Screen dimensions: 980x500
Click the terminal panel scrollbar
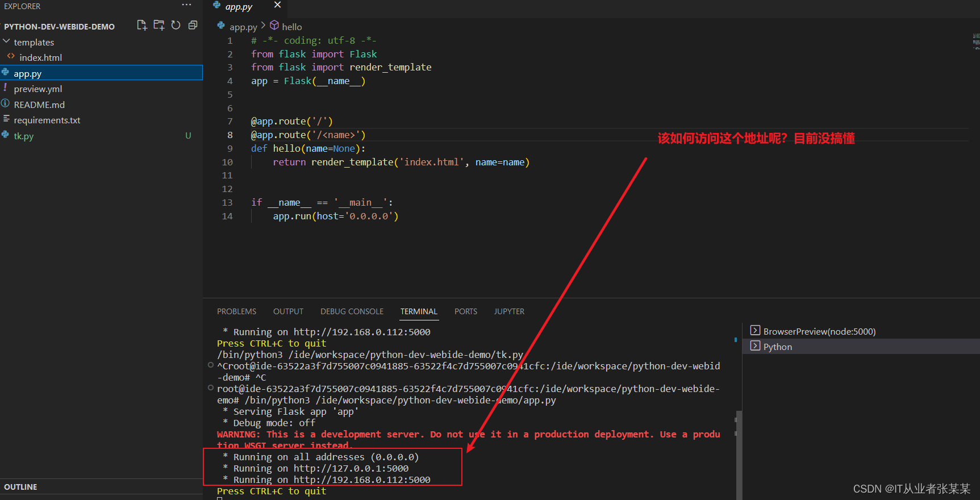pos(739,455)
